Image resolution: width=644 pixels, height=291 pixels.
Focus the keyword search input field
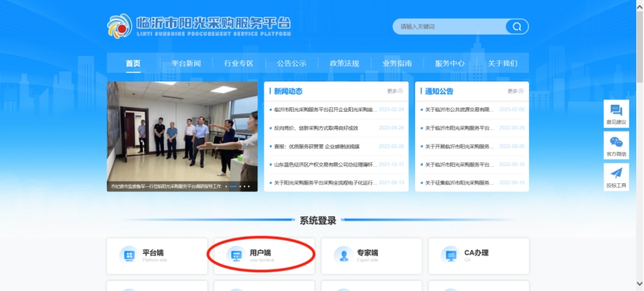tap(450, 26)
